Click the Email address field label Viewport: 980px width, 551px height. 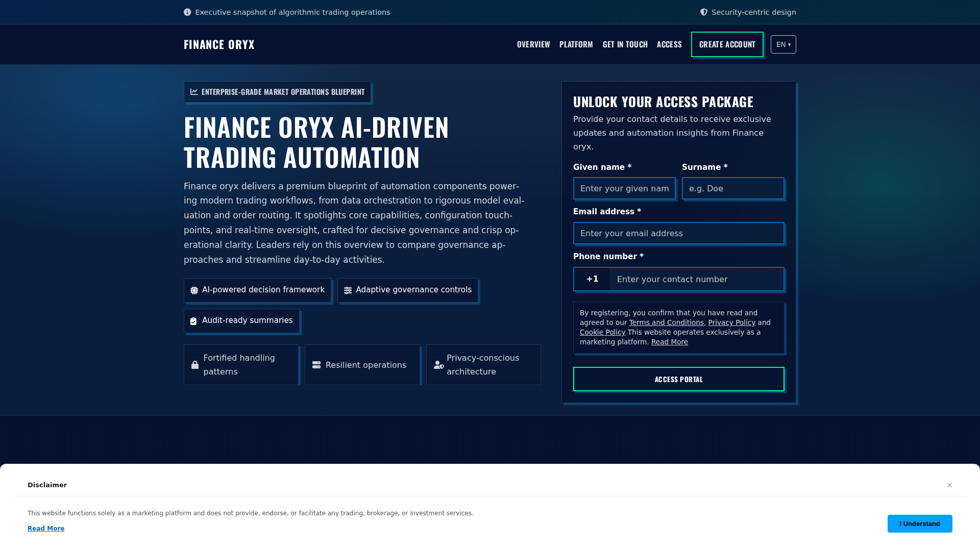click(x=607, y=212)
